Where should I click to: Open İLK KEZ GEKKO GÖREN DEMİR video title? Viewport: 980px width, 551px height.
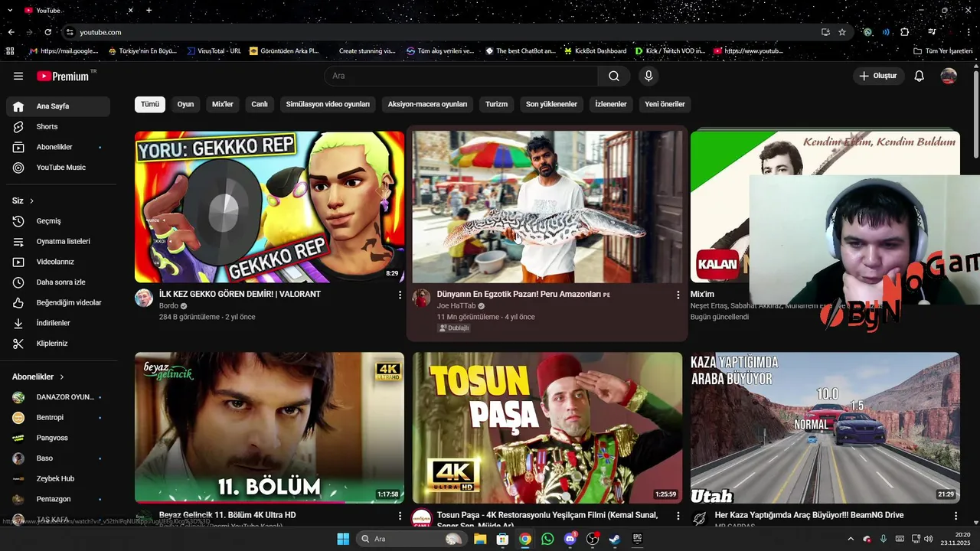click(240, 294)
